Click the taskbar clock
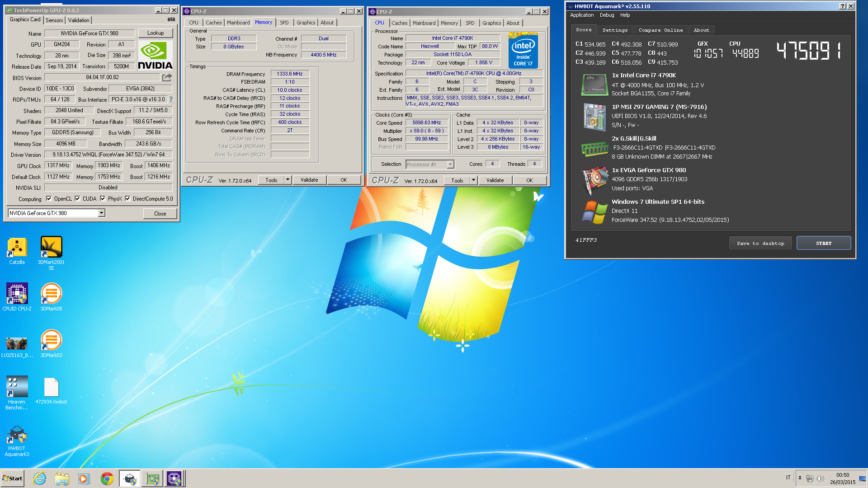The image size is (868, 488). pos(843,479)
